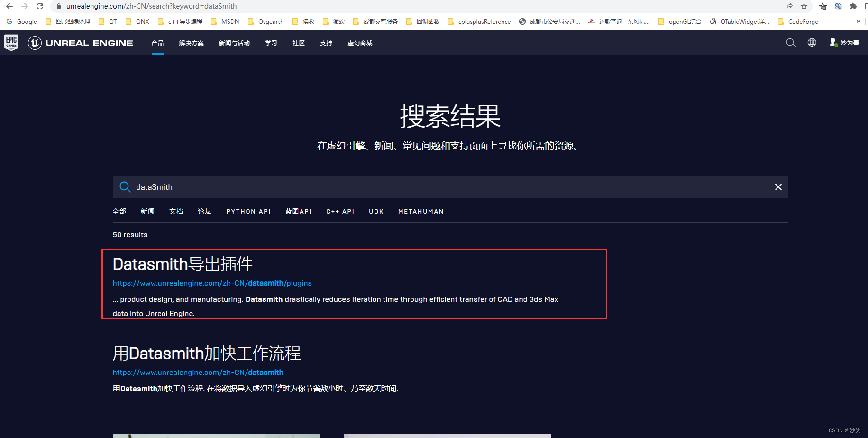The height and width of the screenshot is (438, 868).
Task: Select the UDK filter tab
Action: tap(376, 211)
